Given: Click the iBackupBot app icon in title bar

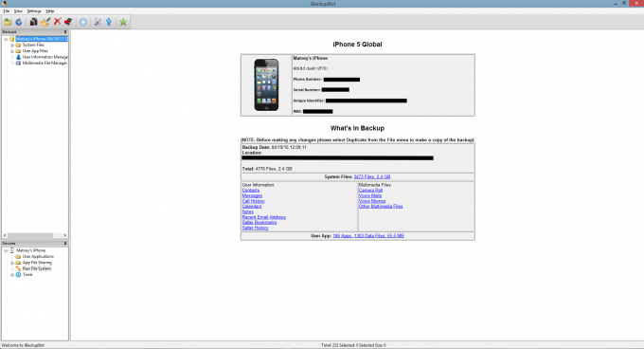Looking at the screenshot, I should pos(5,3).
